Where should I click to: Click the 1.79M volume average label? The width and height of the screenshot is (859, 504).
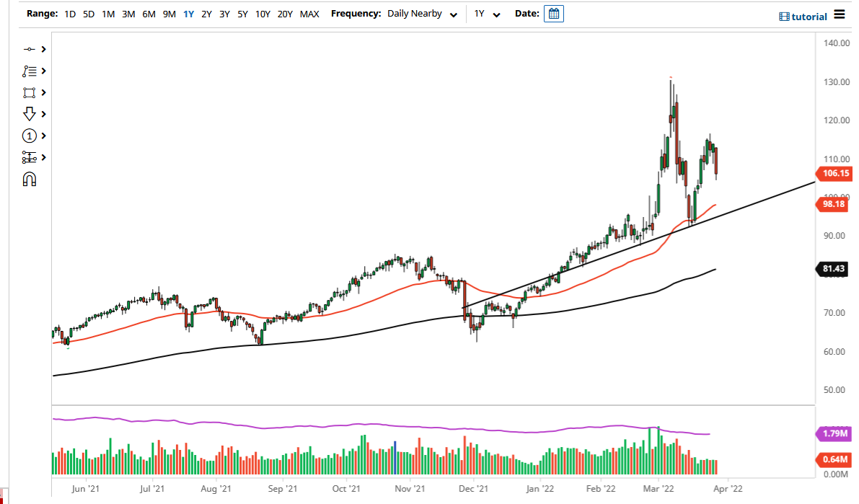click(x=834, y=433)
